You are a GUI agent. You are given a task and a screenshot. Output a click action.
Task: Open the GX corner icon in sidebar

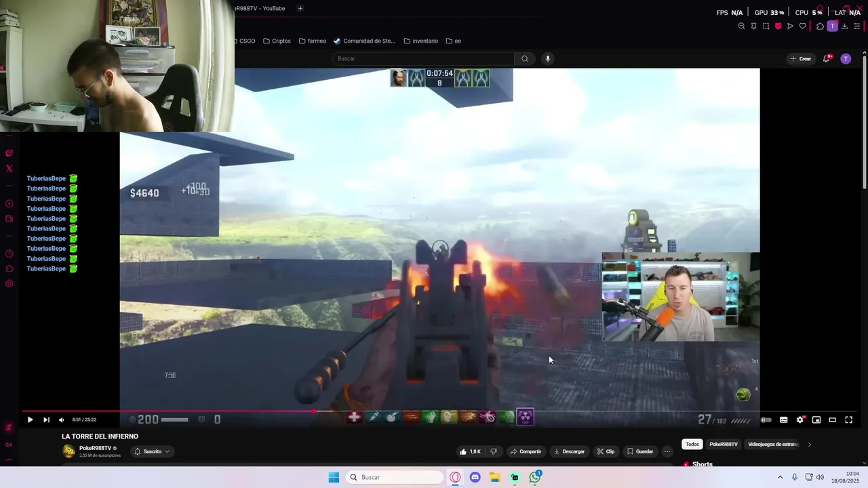coord(9,445)
